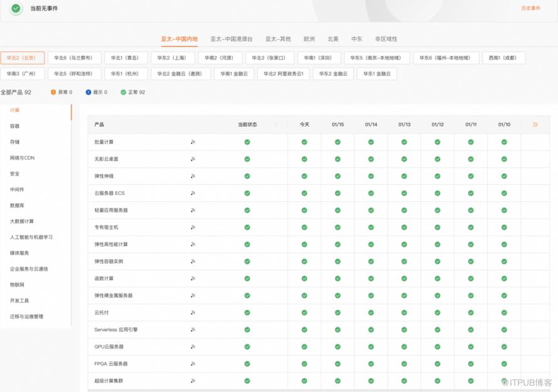558x392 pixels.
Task: Open the 非区域性 tab
Action: pos(386,39)
